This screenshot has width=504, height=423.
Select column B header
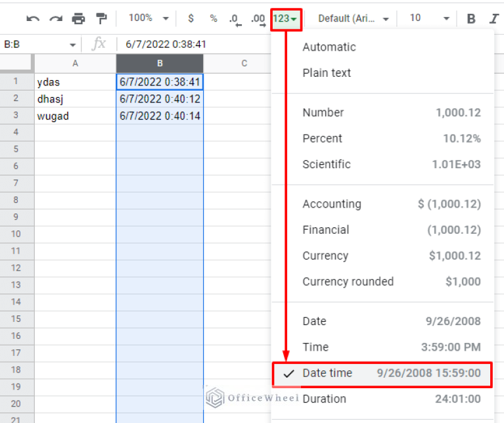pyautogui.click(x=160, y=64)
